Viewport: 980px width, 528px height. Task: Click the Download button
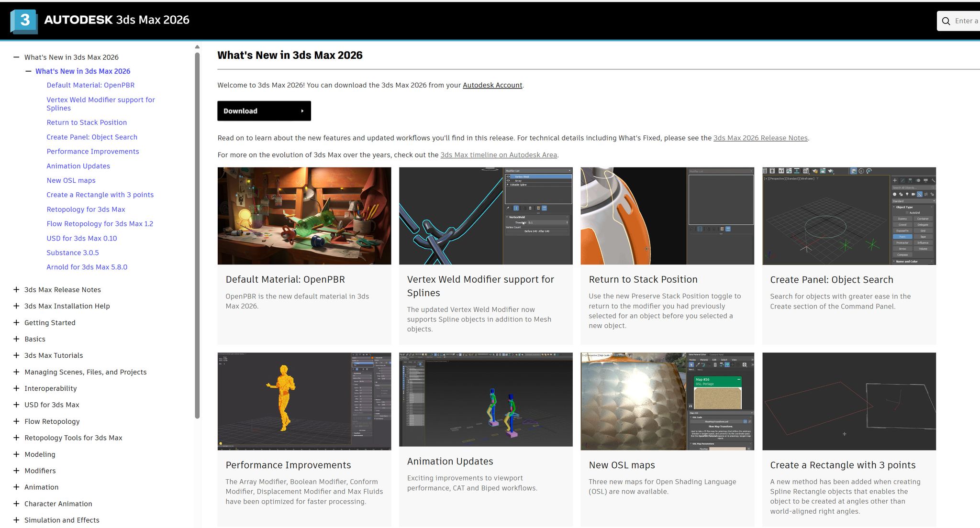[264, 111]
